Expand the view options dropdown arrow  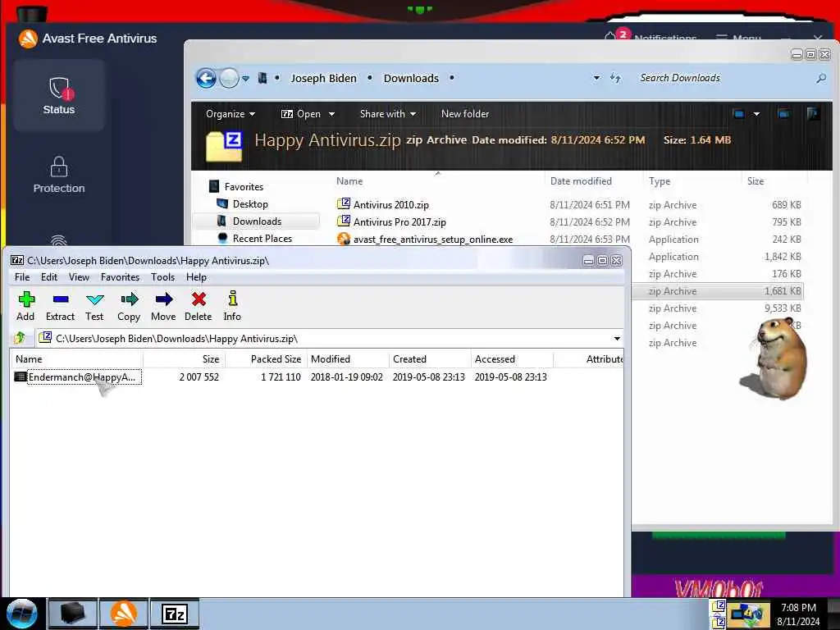point(756,114)
